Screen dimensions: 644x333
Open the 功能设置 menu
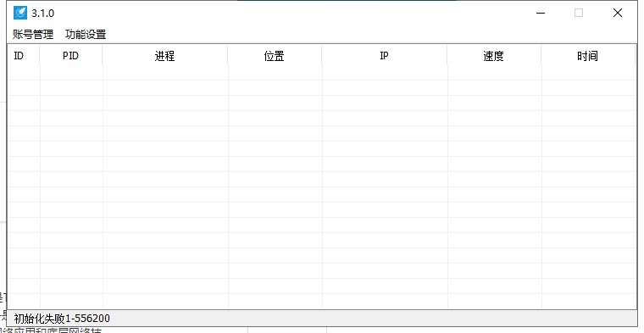86,34
